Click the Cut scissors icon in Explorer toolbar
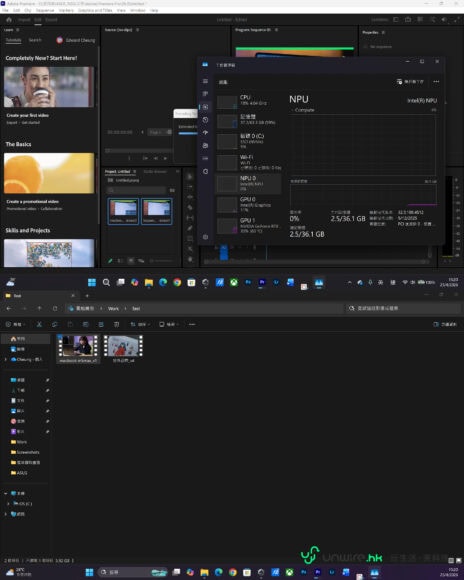Viewport: 464px width, 580px height. pos(39,324)
